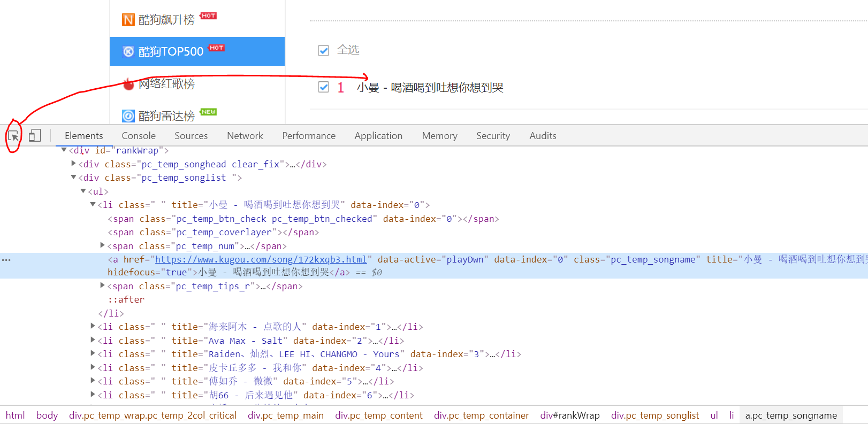Click the data-active="playDwn" attribute text

[x=432, y=259]
